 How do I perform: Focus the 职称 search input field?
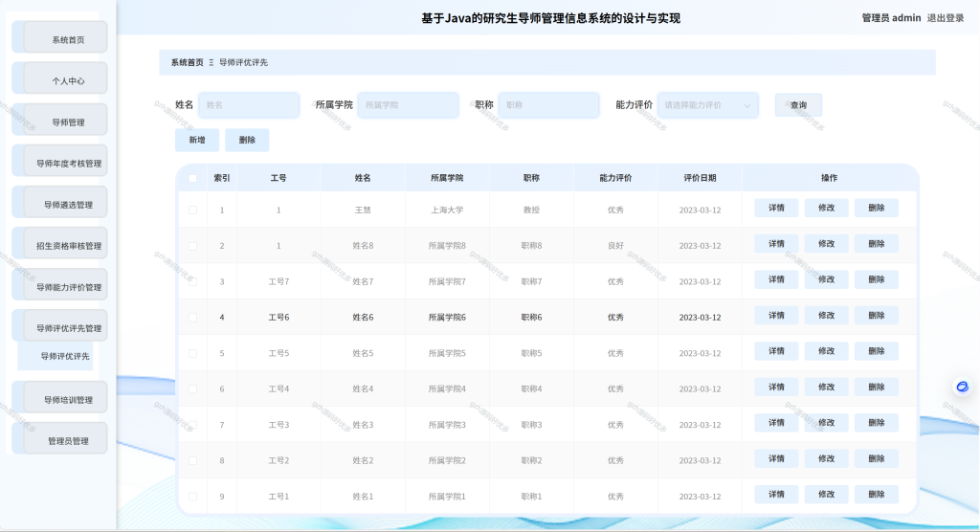click(548, 105)
